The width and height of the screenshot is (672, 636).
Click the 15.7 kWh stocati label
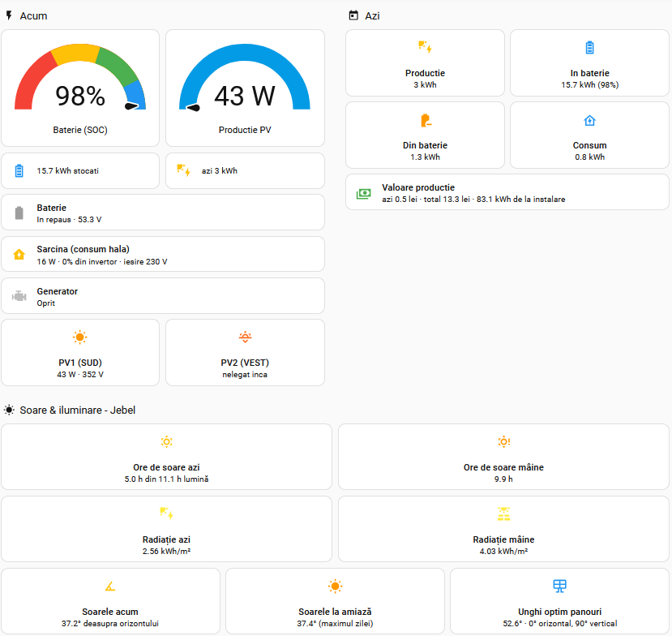(68, 170)
